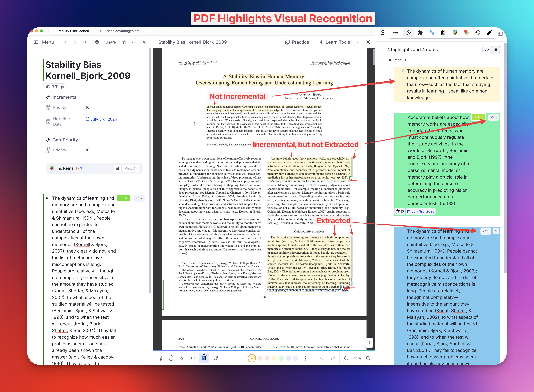Switch highlights panel to list view
The image size is (534, 392).
pyautogui.click(x=495, y=50)
